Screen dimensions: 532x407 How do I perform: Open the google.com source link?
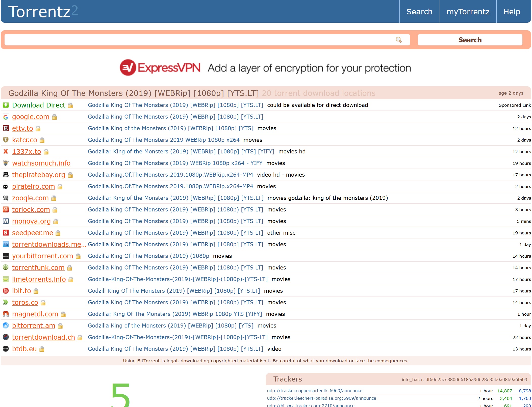31,117
